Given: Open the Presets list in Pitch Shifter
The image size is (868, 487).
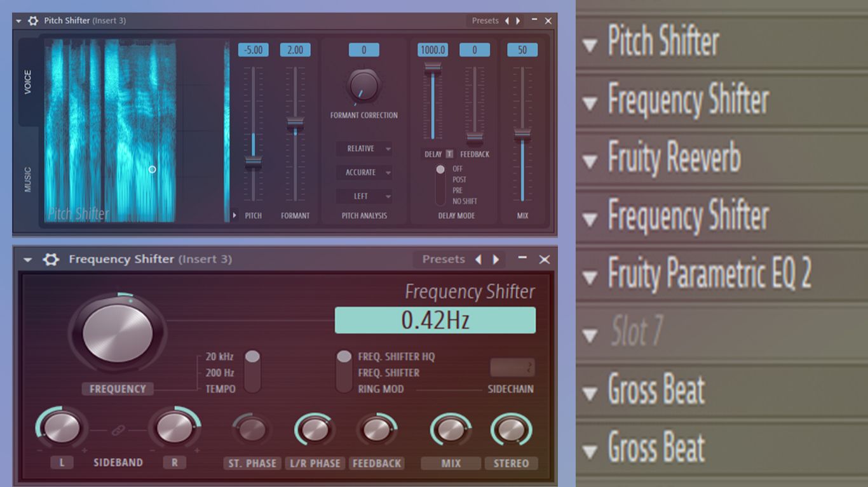Looking at the screenshot, I should 485,21.
